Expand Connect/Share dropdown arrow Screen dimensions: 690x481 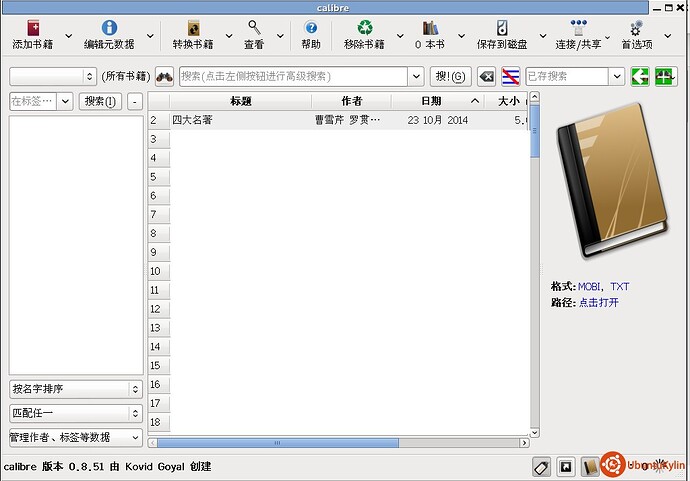coord(608,37)
